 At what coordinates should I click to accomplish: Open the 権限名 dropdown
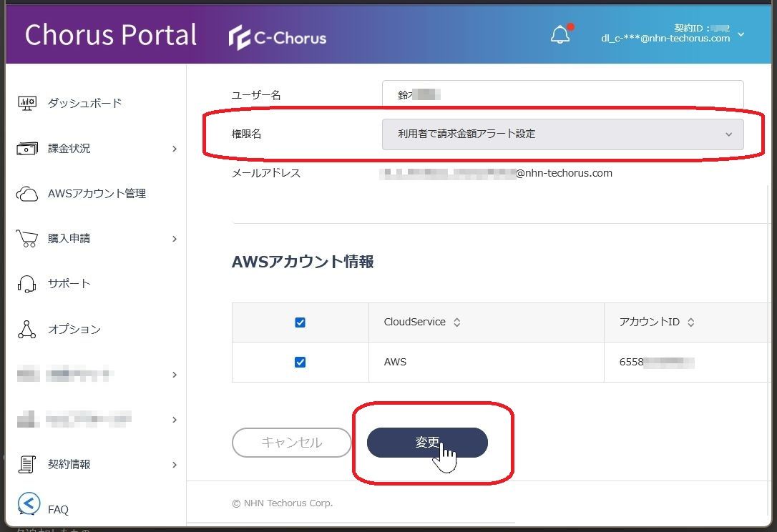562,134
